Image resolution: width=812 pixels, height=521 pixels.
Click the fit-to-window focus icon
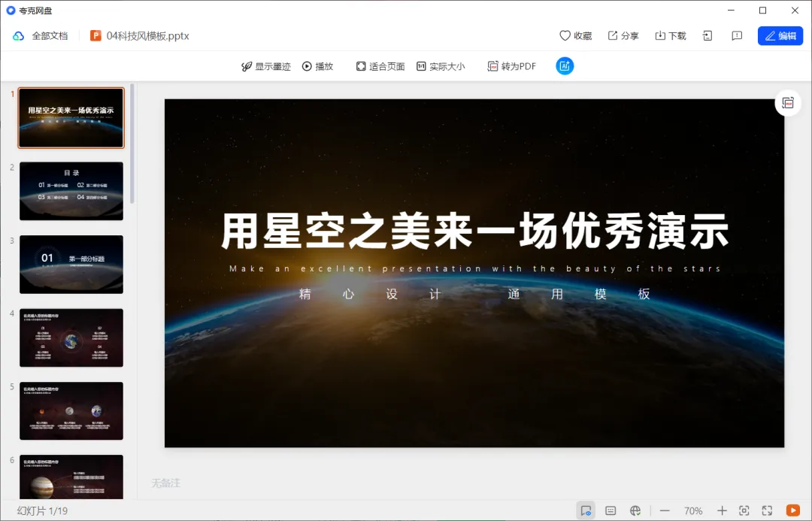[x=744, y=510]
